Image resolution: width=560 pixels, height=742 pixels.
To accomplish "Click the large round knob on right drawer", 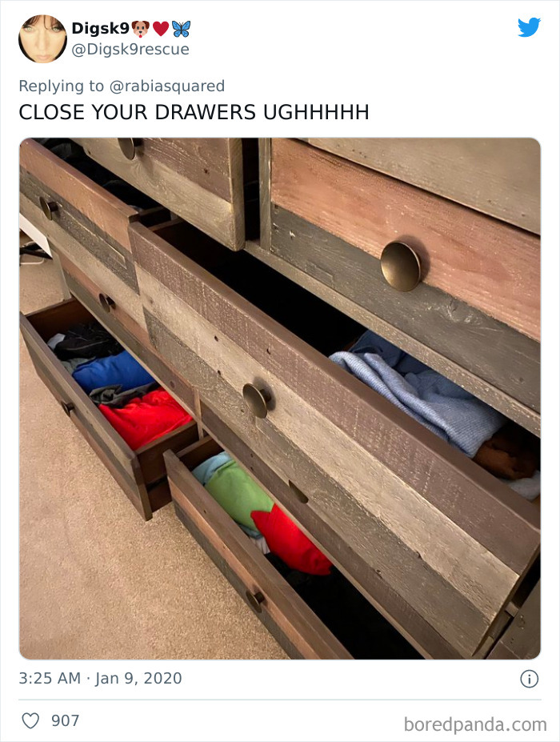I will (x=401, y=267).
